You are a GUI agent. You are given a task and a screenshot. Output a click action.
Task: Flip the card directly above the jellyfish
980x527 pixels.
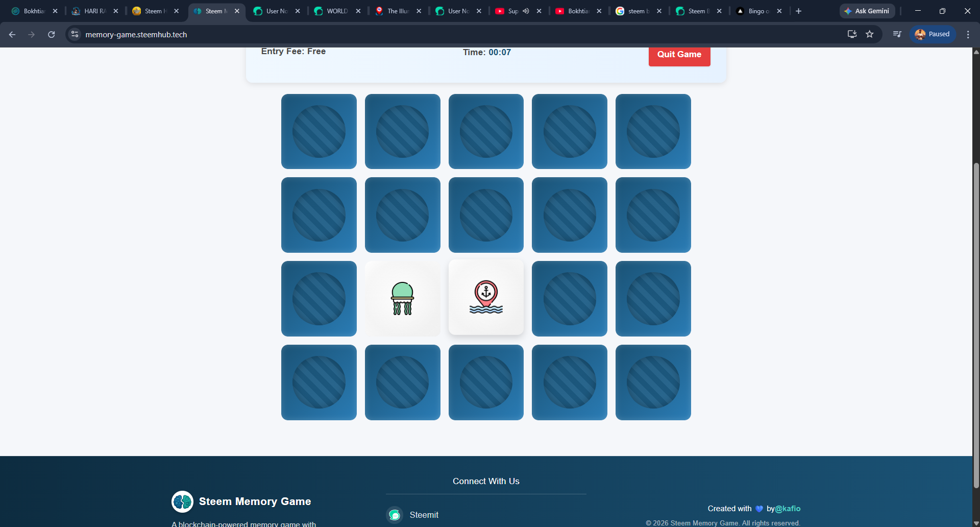[x=403, y=215]
